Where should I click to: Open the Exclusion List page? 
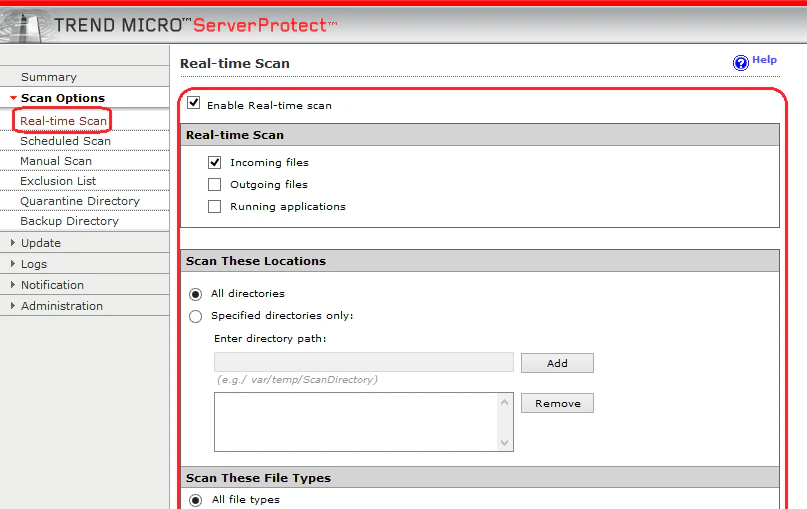click(58, 181)
